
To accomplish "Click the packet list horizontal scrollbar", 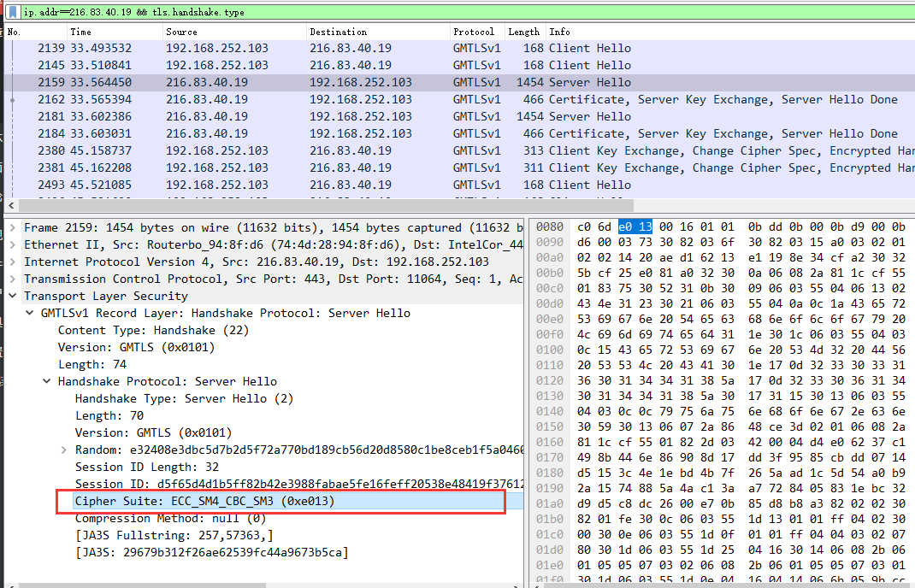I will [x=428, y=205].
